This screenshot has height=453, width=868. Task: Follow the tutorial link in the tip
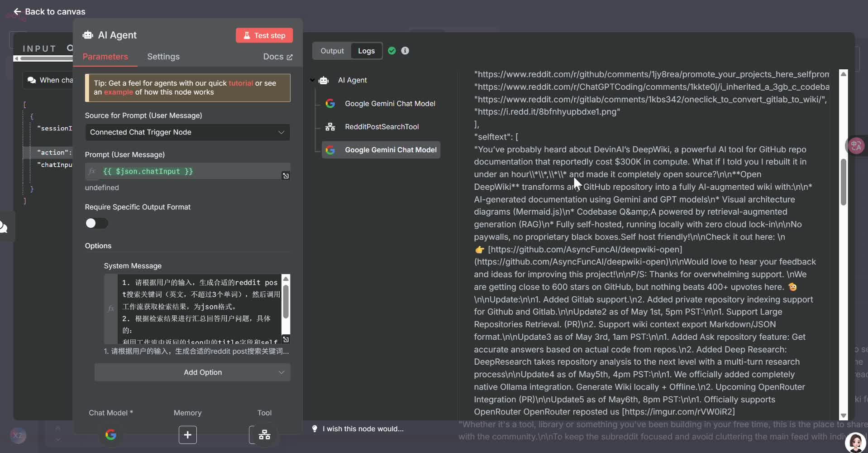click(241, 83)
